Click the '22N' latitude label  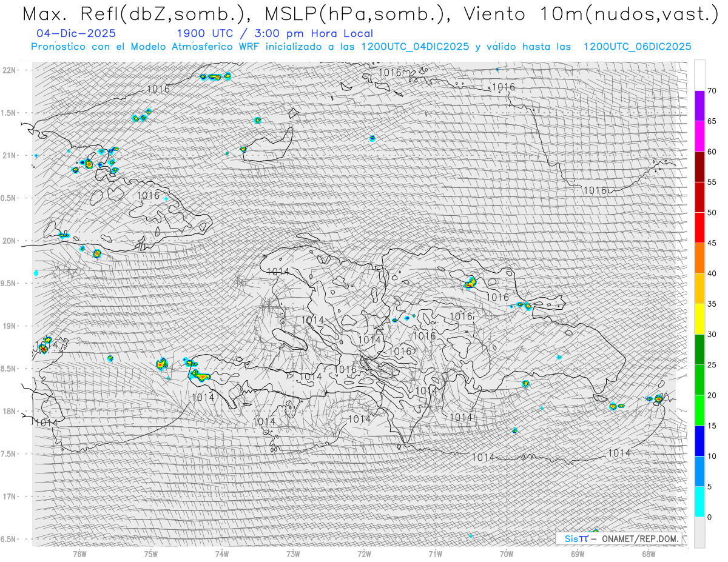pos(9,70)
